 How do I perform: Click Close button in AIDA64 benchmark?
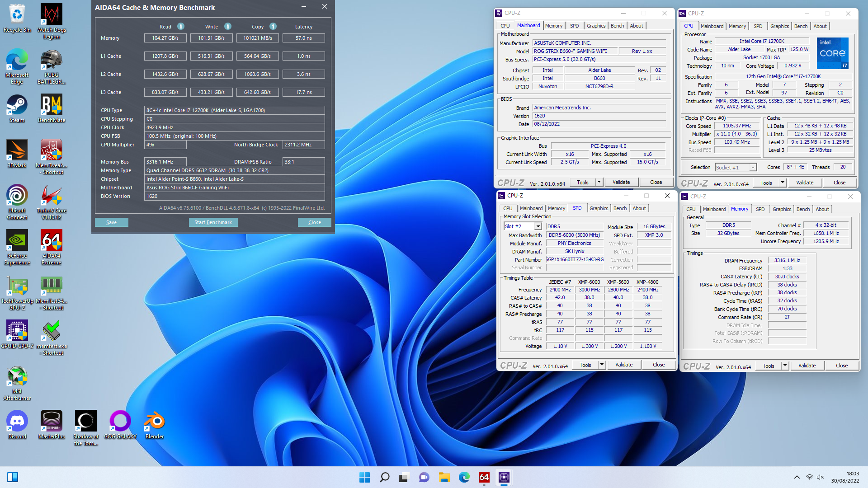[314, 222]
